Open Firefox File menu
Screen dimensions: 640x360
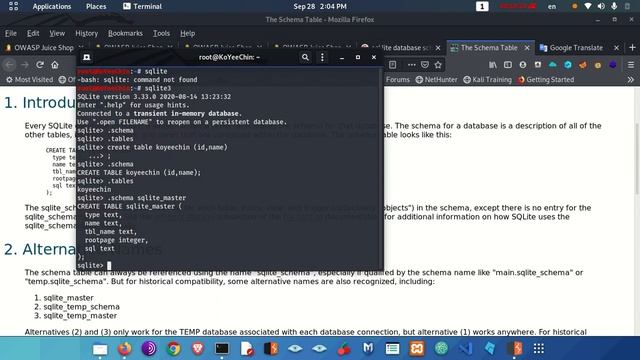click(11, 33)
